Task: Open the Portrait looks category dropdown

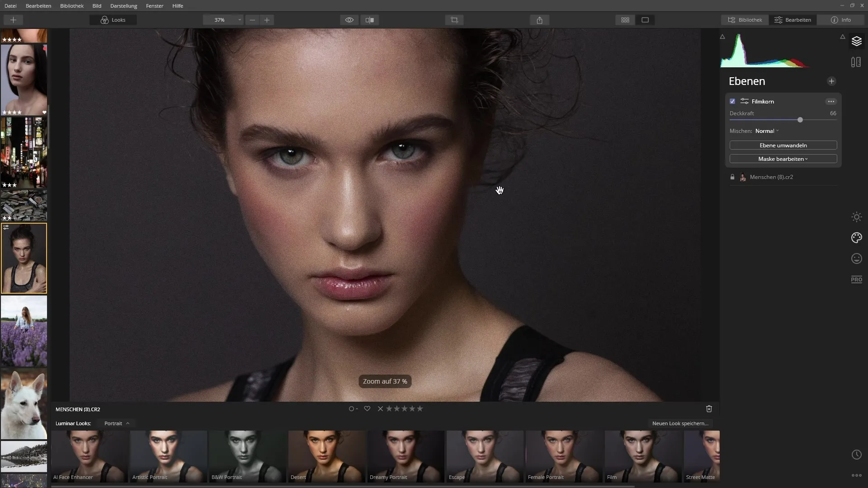Action: pyautogui.click(x=117, y=423)
